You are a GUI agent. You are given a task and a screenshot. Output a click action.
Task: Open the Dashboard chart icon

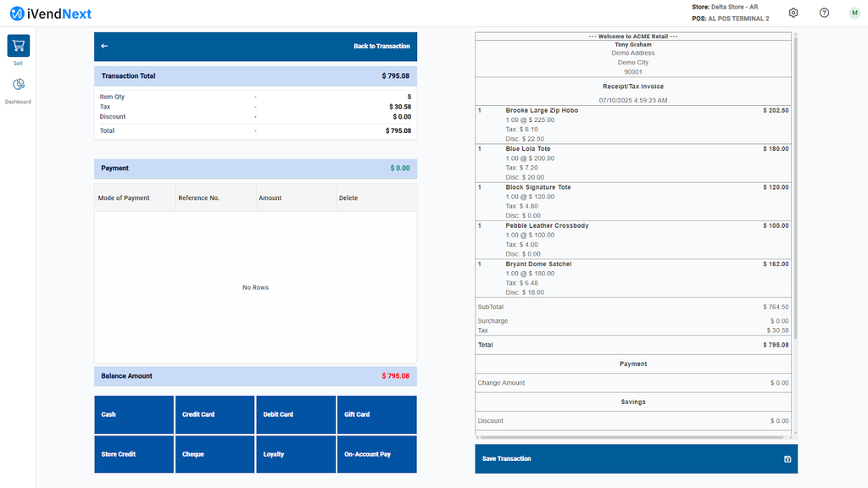[19, 85]
